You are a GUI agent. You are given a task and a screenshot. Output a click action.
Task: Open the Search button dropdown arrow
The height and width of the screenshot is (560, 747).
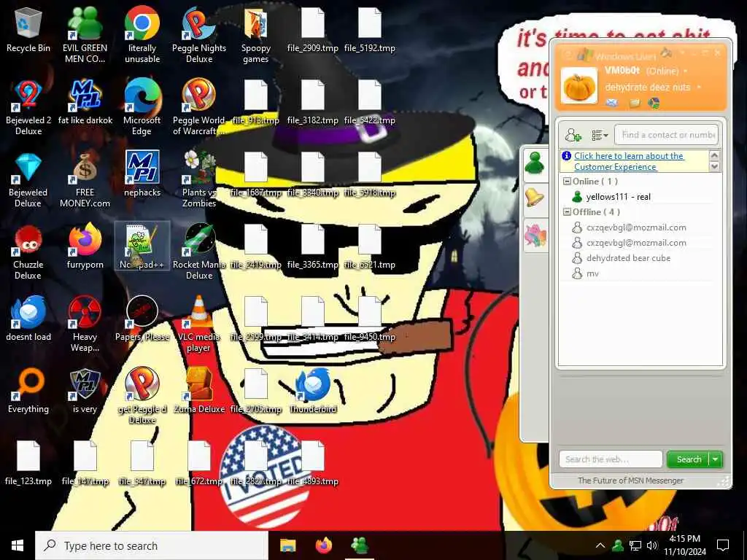(x=715, y=459)
